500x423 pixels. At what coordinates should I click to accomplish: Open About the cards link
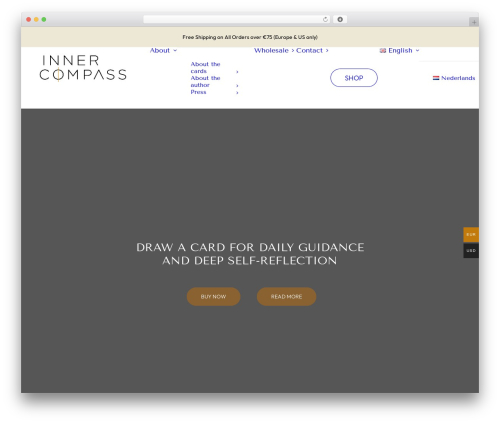(x=205, y=68)
